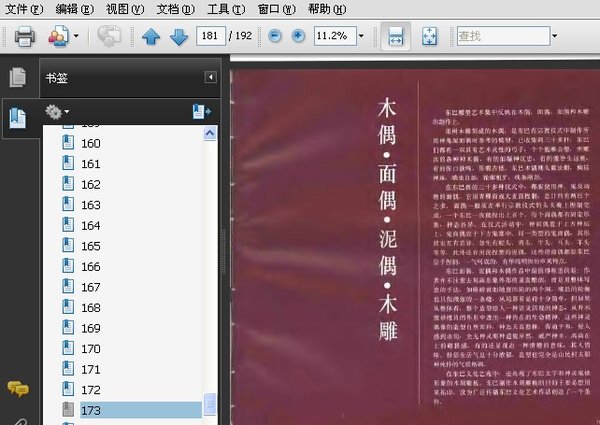Open the Bookmarks panel icon
The width and height of the screenshot is (600, 425).
coord(18,118)
